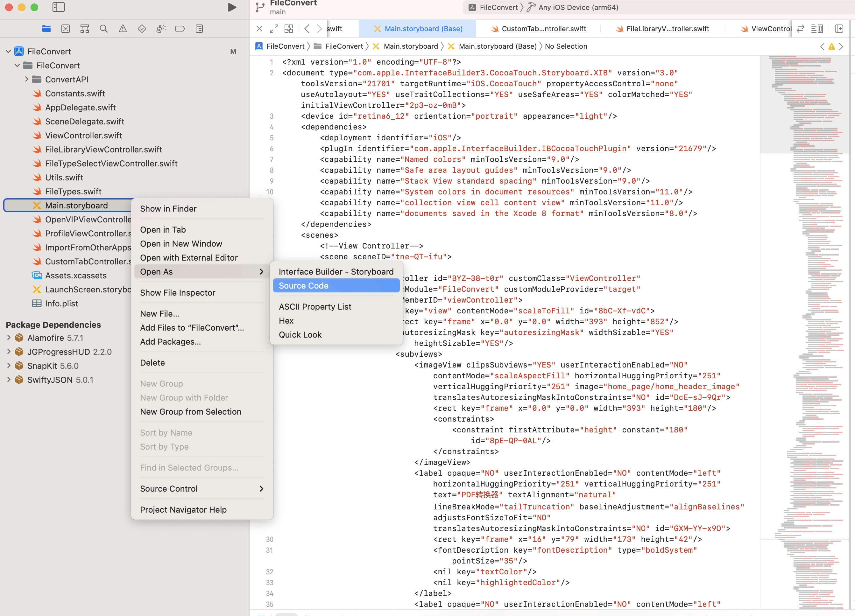This screenshot has width=855, height=616.
Task: Choose New Group from Selection
Action: (x=202, y=411)
